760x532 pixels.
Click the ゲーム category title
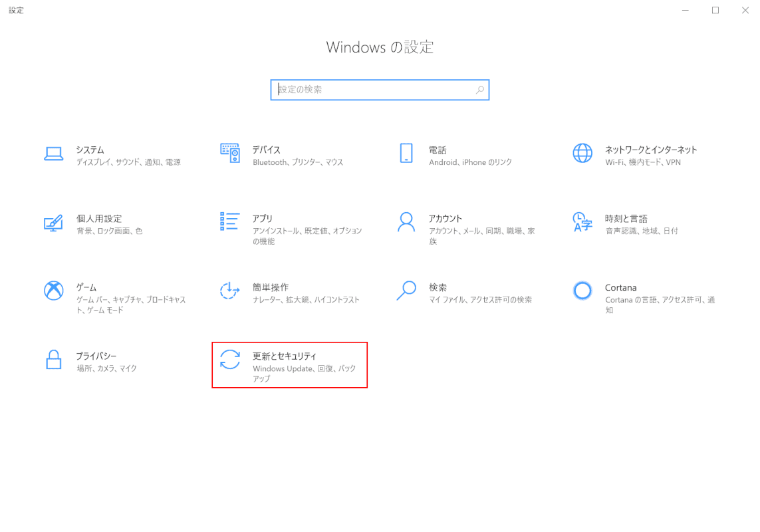pyautogui.click(x=86, y=287)
